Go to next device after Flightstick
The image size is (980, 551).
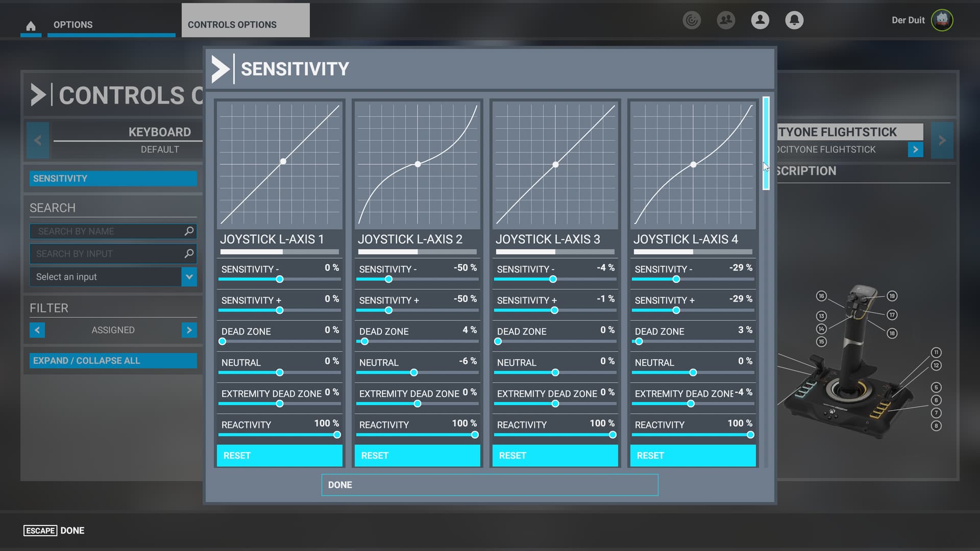tap(942, 140)
